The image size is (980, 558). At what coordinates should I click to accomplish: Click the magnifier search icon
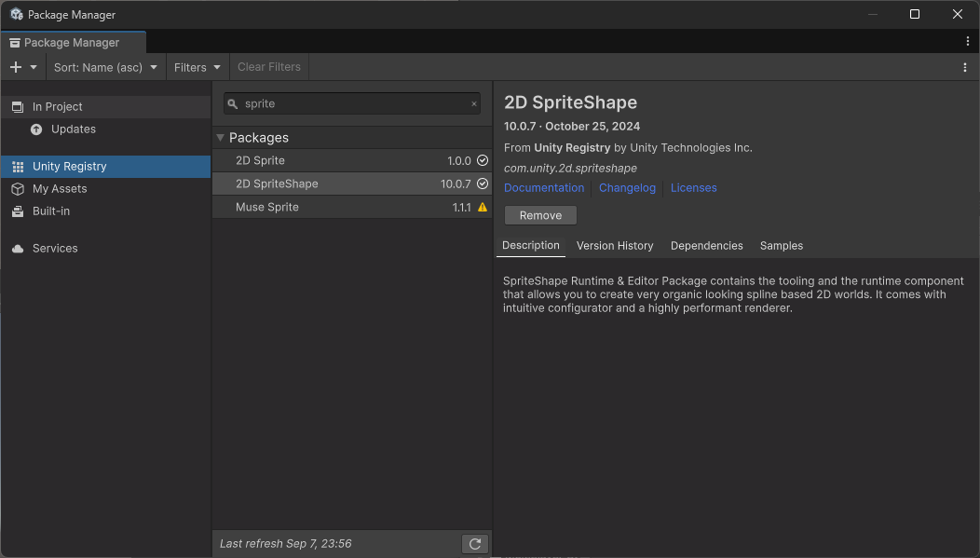coord(233,103)
